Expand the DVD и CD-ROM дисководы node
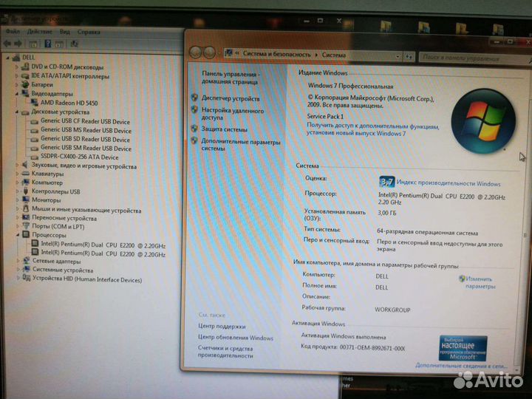Image resolution: width=532 pixels, height=399 pixels. click(x=18, y=66)
